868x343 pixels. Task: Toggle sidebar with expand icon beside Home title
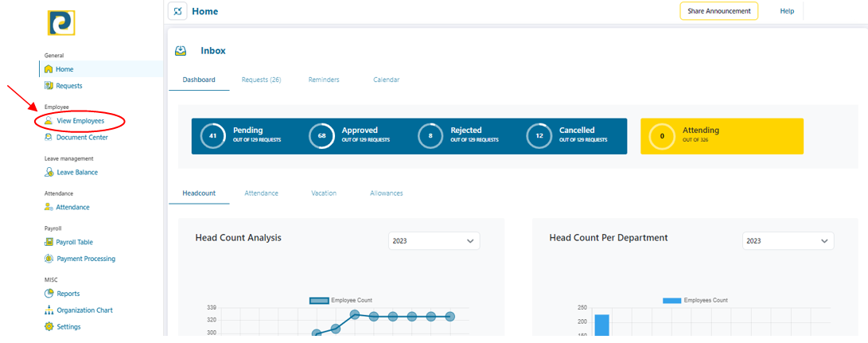(x=178, y=11)
